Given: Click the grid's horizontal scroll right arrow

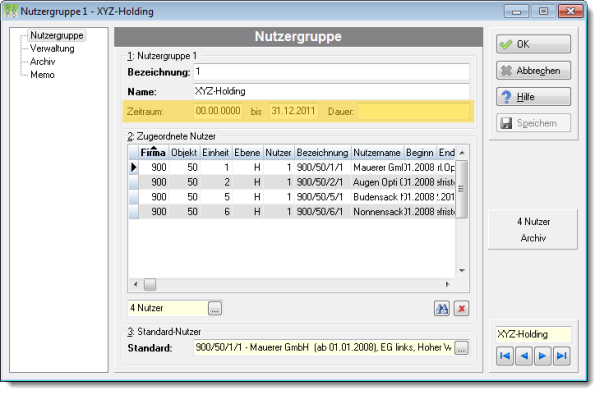Looking at the screenshot, I should pyautogui.click(x=447, y=284).
